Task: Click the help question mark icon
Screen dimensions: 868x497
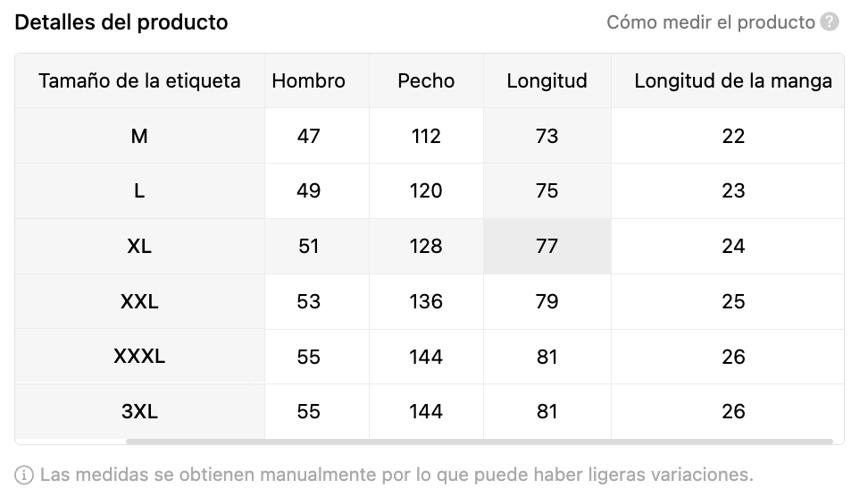Action: tap(830, 21)
